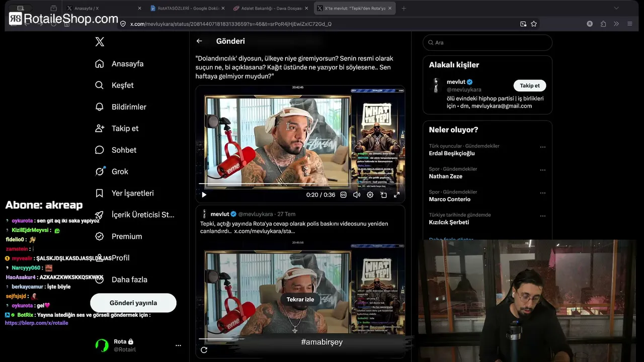The width and height of the screenshot is (644, 362).
Task: Click Rota's profile avatar
Action: 102,345
